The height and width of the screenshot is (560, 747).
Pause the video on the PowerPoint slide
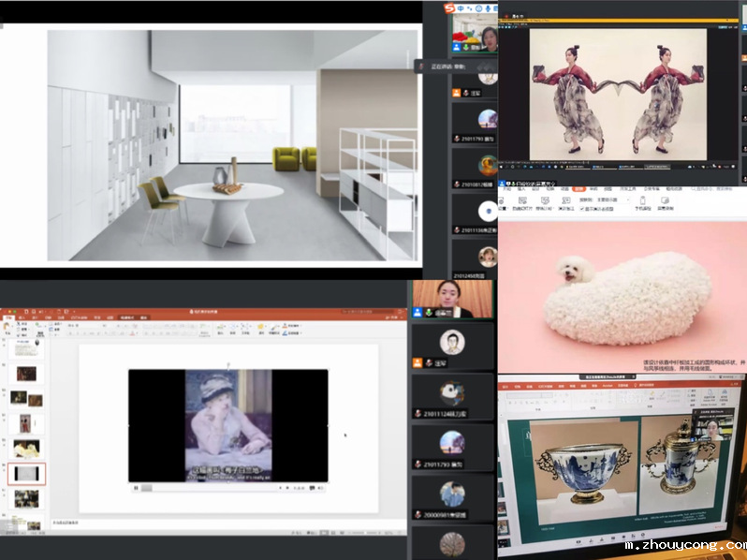click(137, 488)
